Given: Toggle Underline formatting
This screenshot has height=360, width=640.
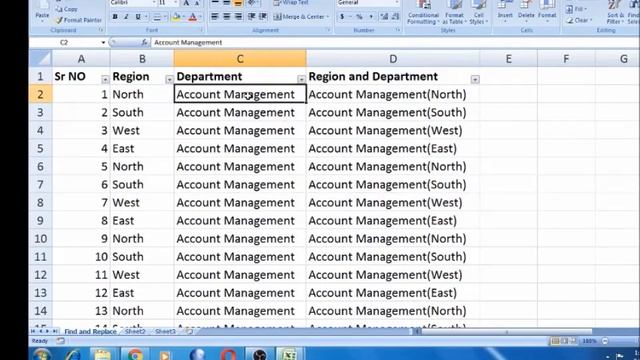Looking at the screenshot, I should pos(138,17).
